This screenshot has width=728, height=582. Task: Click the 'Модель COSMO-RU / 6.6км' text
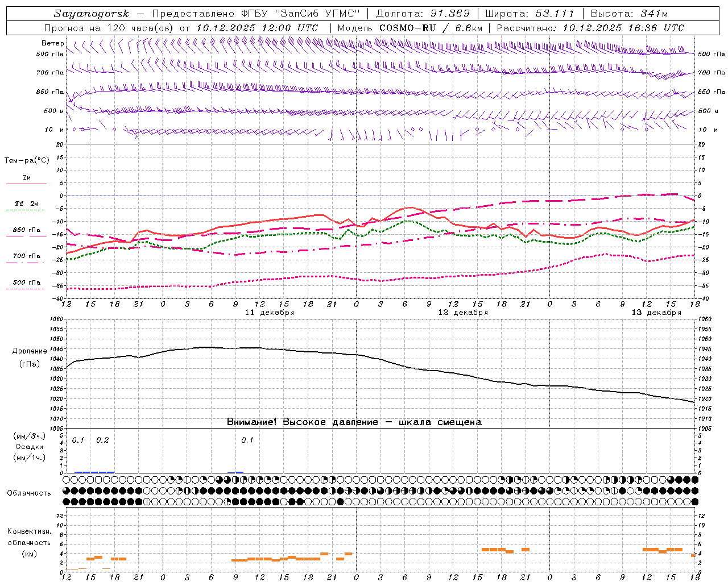[x=410, y=28]
